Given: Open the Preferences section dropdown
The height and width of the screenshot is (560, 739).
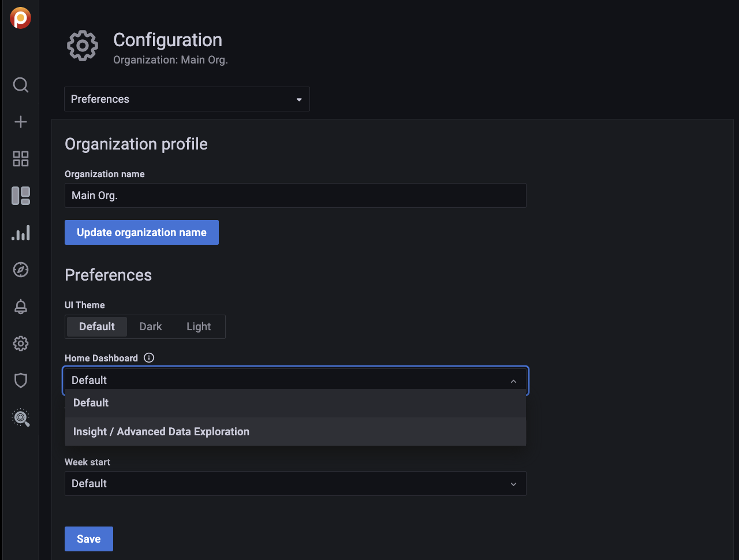Looking at the screenshot, I should (x=186, y=99).
